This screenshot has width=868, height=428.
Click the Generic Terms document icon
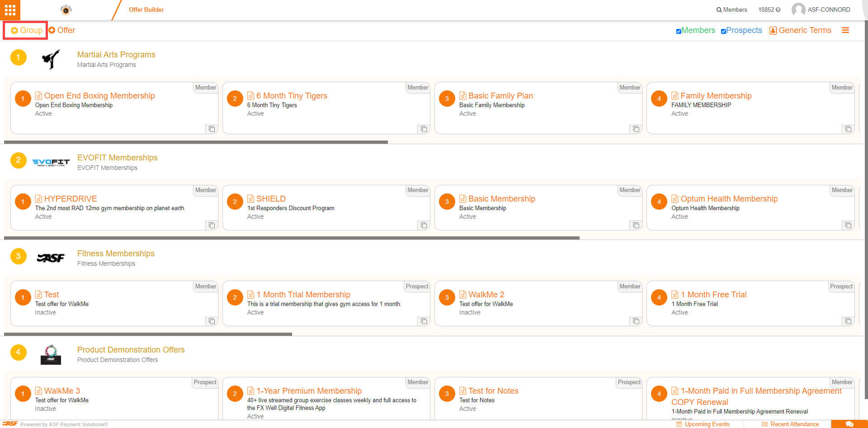[773, 31]
